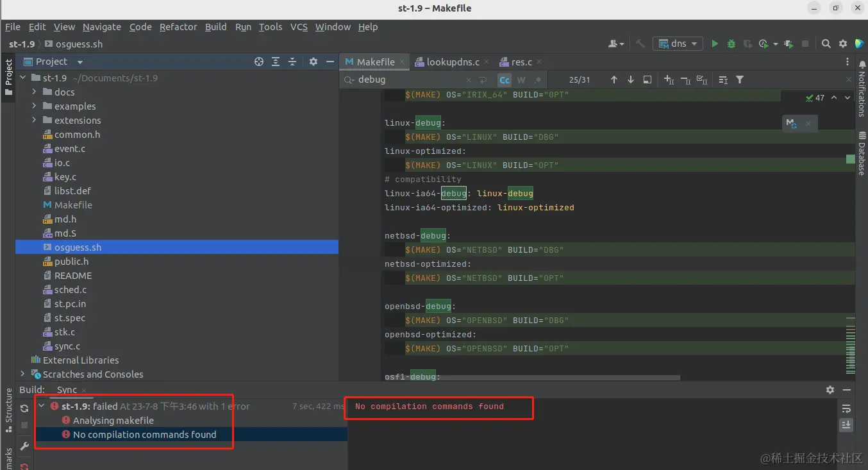Unselect occurrence icon in find bar
Viewport: 868px width, 470px height.
click(x=685, y=80)
